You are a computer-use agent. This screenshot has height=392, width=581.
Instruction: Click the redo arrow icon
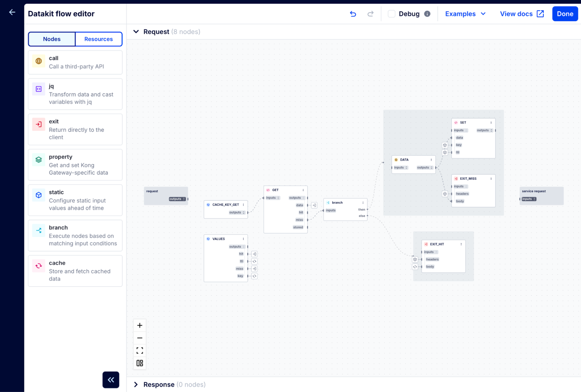(370, 14)
